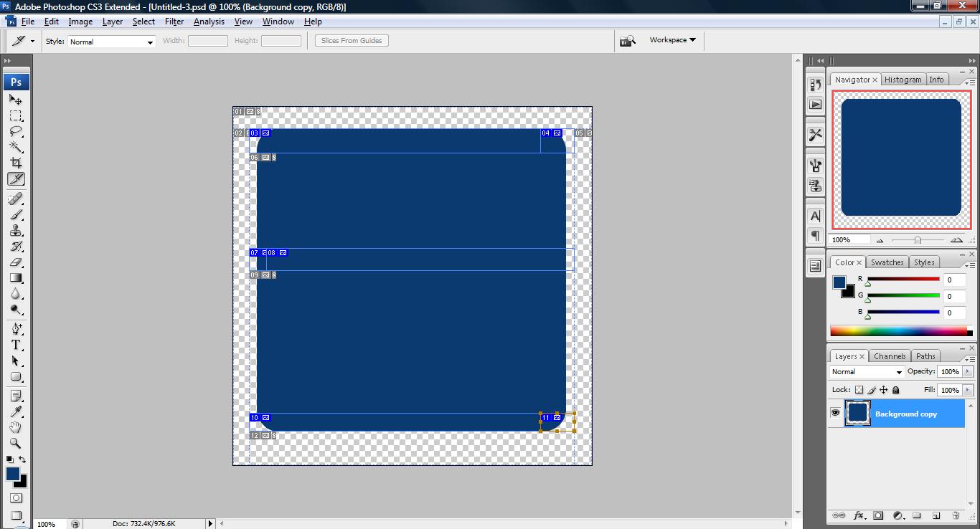Hide the Background copy layer
This screenshot has height=529, width=980.
click(x=835, y=414)
